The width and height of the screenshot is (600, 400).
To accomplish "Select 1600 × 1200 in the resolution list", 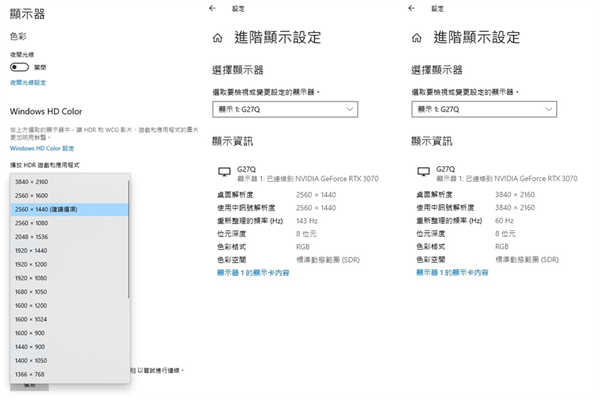I will (70, 306).
